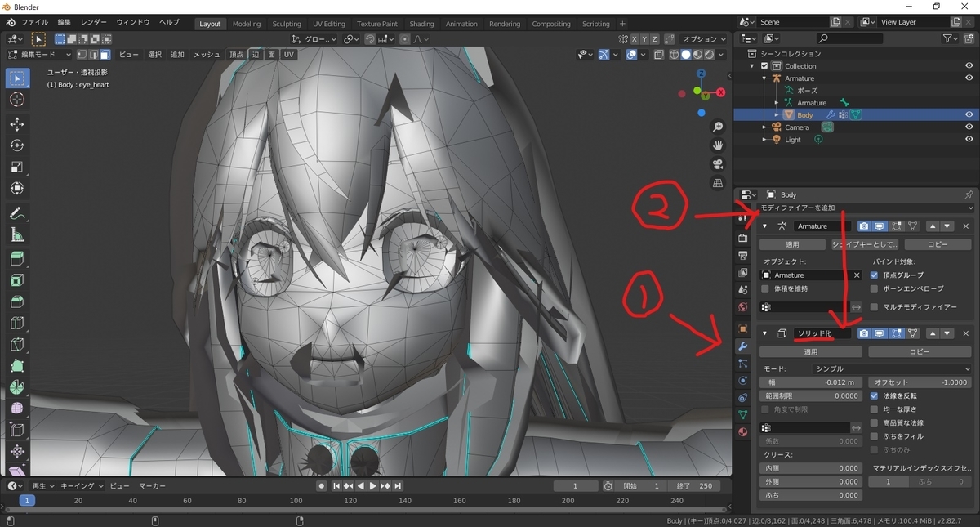
Task: Expand the Body item in outliner
Action: [x=777, y=115]
